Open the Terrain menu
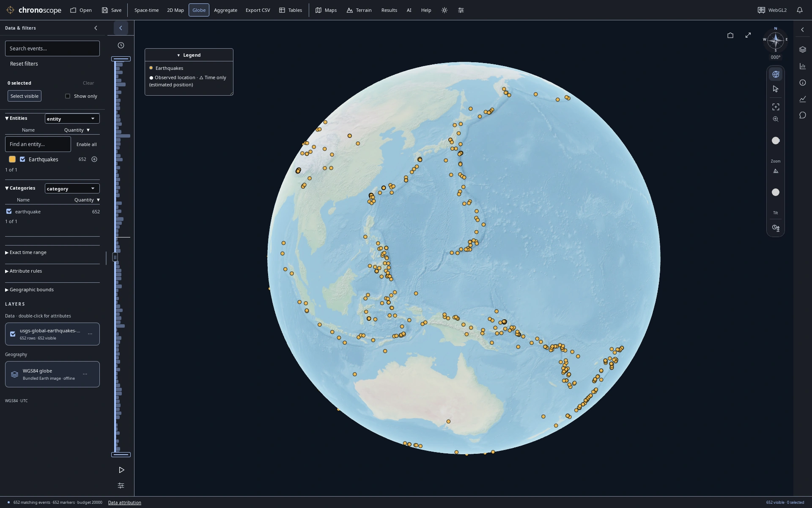The image size is (812, 508). tap(359, 10)
